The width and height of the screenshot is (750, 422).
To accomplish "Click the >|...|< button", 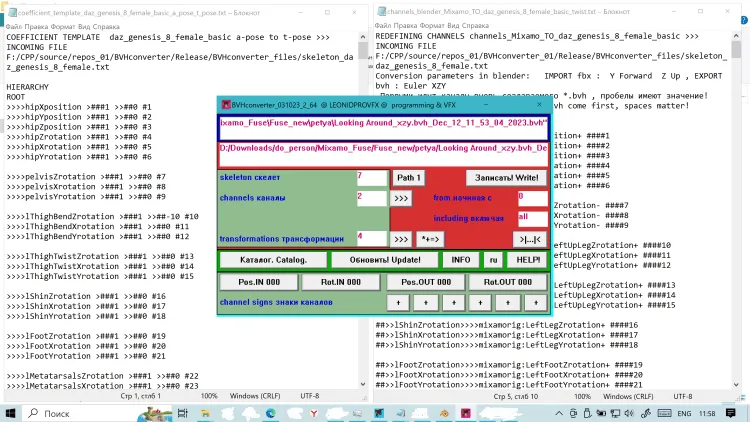I will [530, 239].
